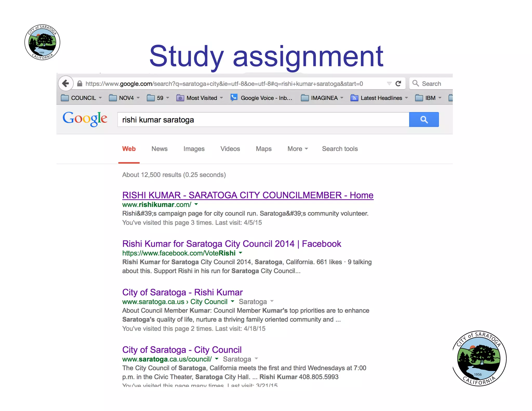The image size is (532, 411).
Task: Click Saratoga label on Rishi Kumar result
Action: click(x=253, y=302)
